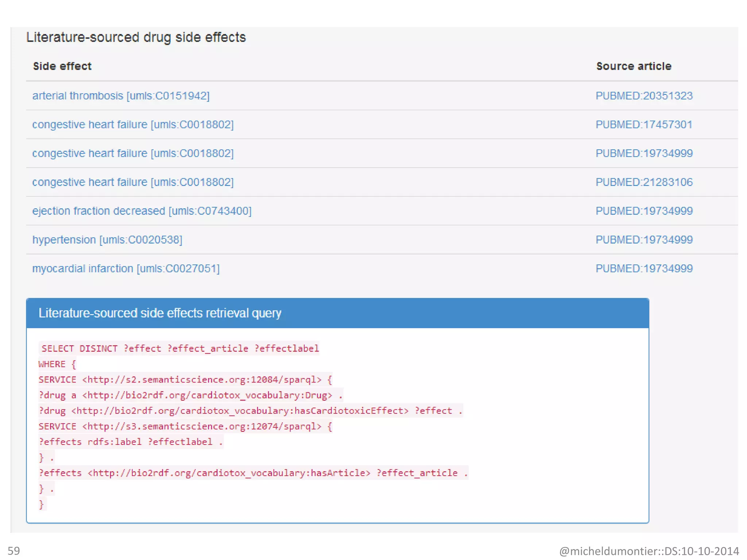Click Literature-sourced drug side effects heading
Screen dimensions: 747x560
[136, 38]
